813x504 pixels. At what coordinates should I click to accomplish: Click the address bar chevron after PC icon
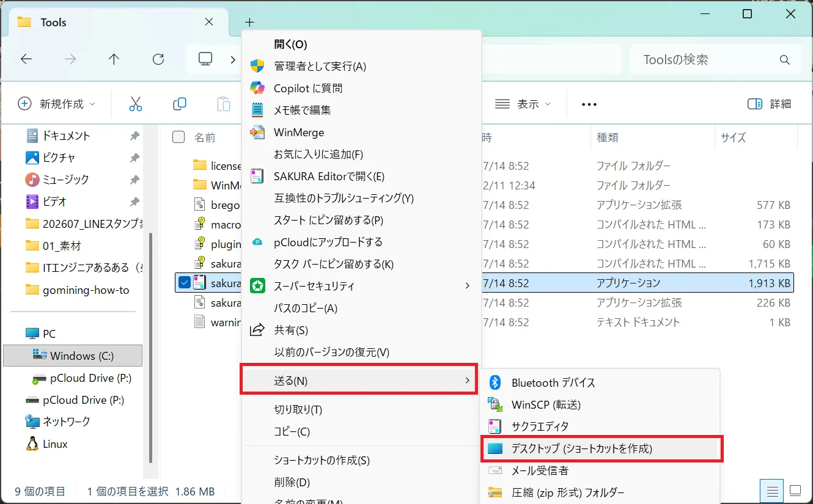(232, 59)
